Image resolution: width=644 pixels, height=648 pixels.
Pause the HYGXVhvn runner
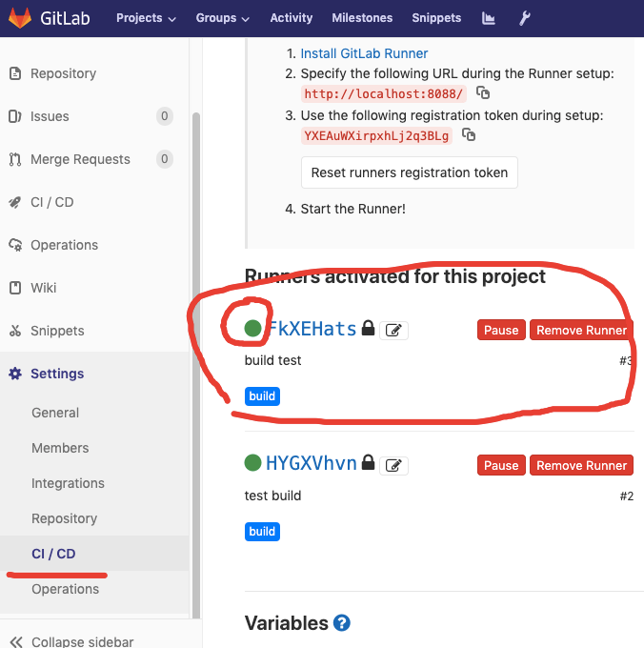click(x=501, y=465)
